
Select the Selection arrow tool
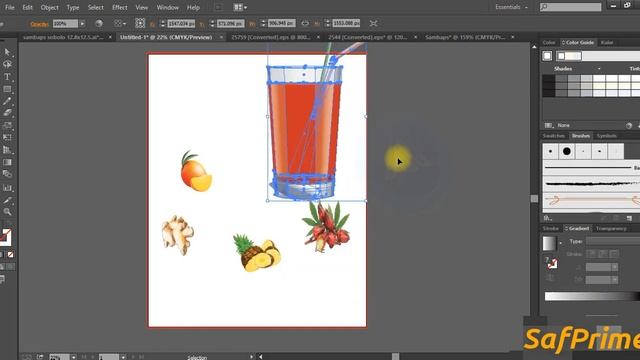click(7, 52)
